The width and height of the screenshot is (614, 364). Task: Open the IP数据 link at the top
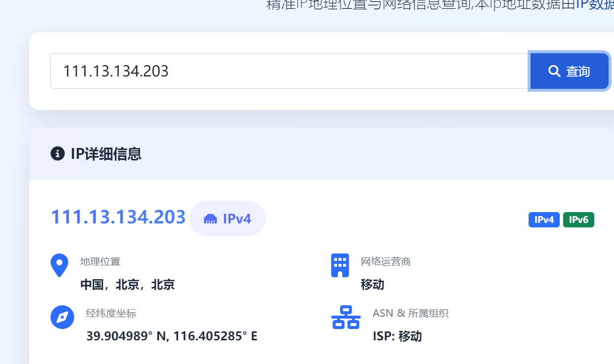[x=594, y=5]
